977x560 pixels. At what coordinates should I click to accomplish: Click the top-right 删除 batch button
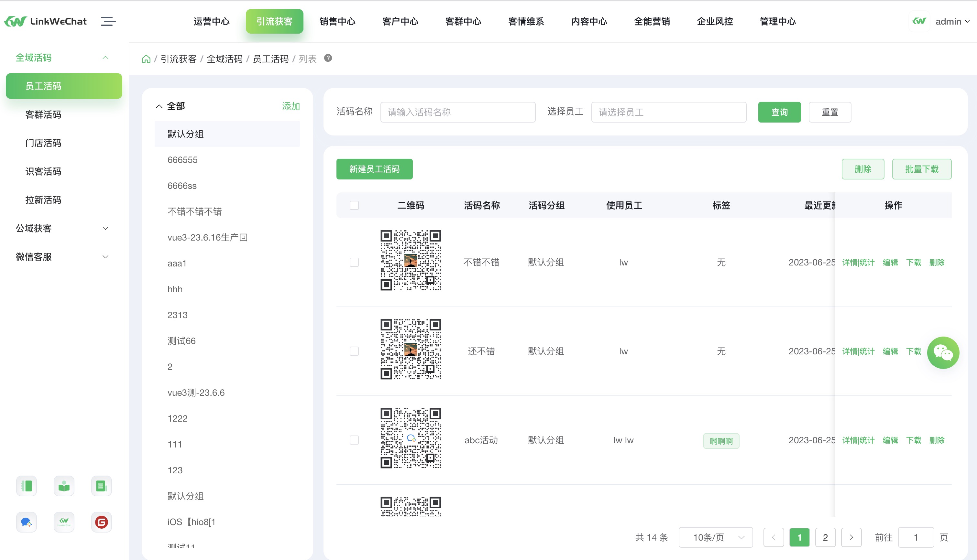[x=863, y=169]
